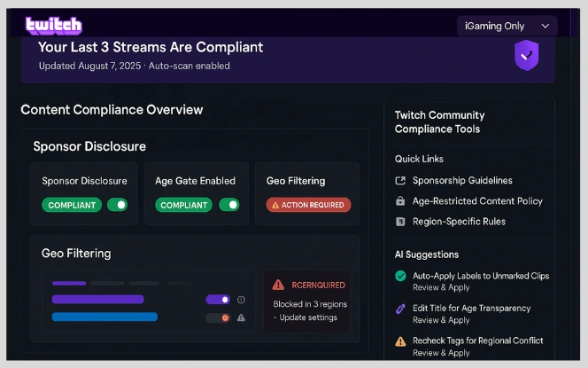Click the pencil icon beside Edit Title
This screenshot has height=368, width=588.
click(x=400, y=309)
